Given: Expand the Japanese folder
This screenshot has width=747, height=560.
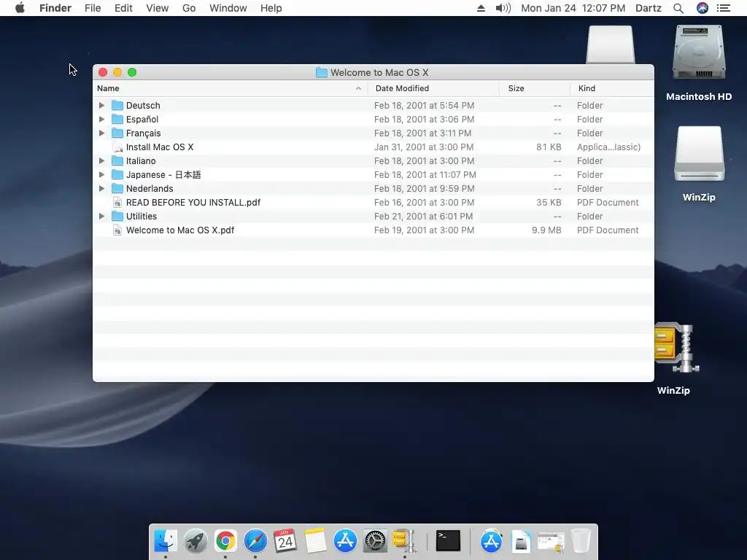Looking at the screenshot, I should 101,175.
